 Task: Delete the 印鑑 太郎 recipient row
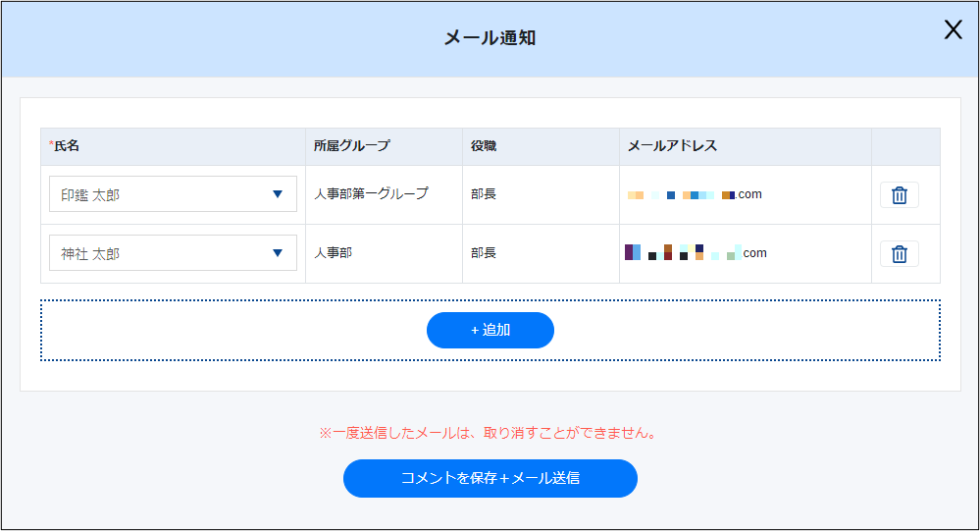899,195
